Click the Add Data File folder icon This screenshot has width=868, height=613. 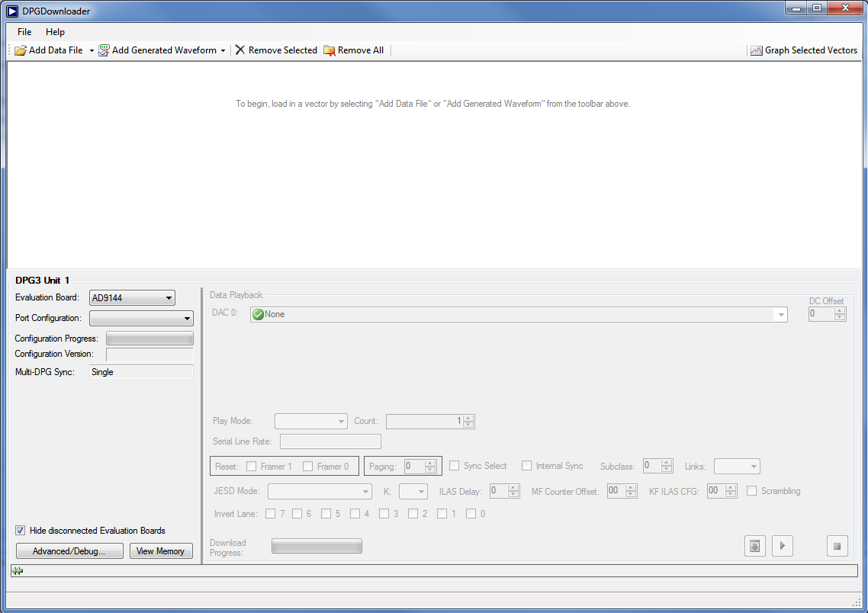click(21, 50)
